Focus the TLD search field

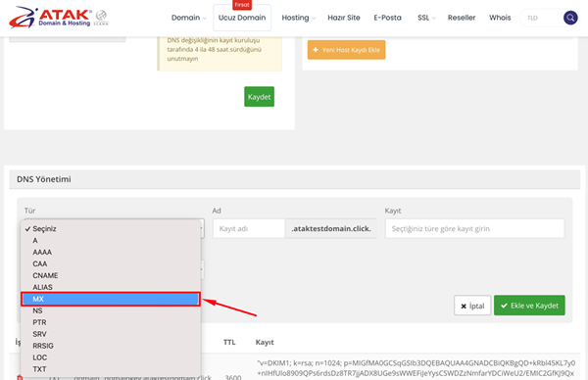point(542,18)
